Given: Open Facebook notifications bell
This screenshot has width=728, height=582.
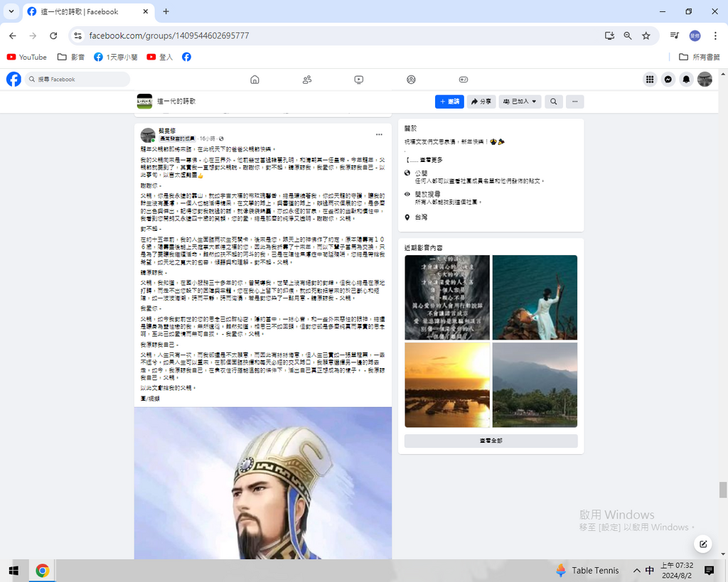Looking at the screenshot, I should [686, 80].
